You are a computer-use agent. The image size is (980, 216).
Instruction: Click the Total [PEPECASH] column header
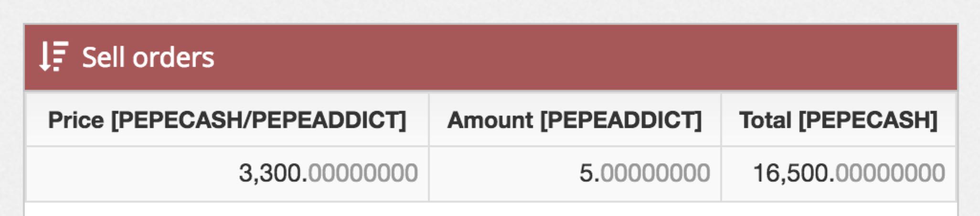click(x=838, y=119)
